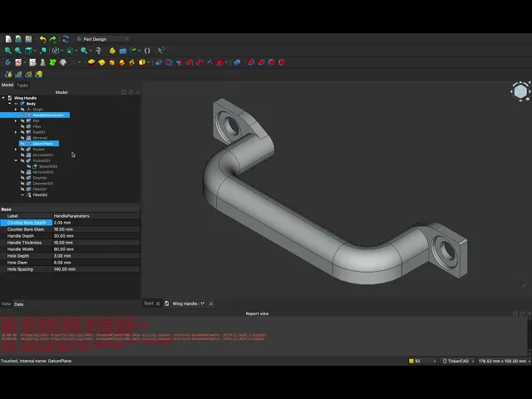532x399 pixels.
Task: Click the navigation cube in the 3D view
Action: [x=520, y=91]
